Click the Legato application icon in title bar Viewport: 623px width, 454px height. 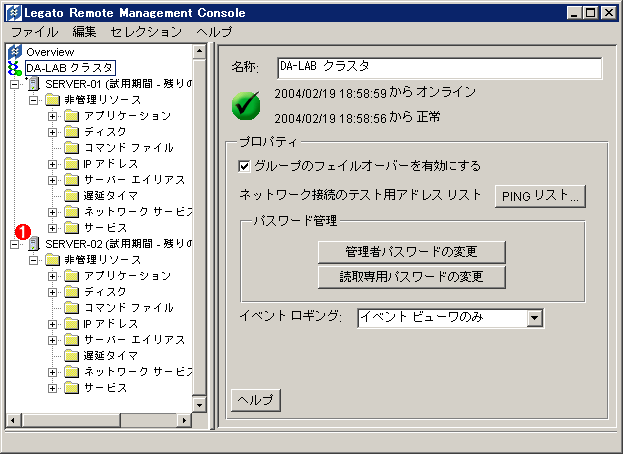coord(14,13)
